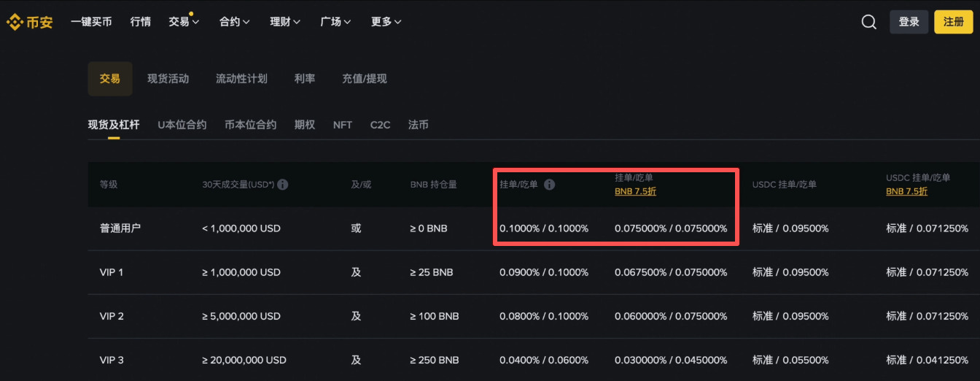The width and height of the screenshot is (980, 381).
Task: Select the U本位合约 sub-tab
Action: click(x=182, y=125)
